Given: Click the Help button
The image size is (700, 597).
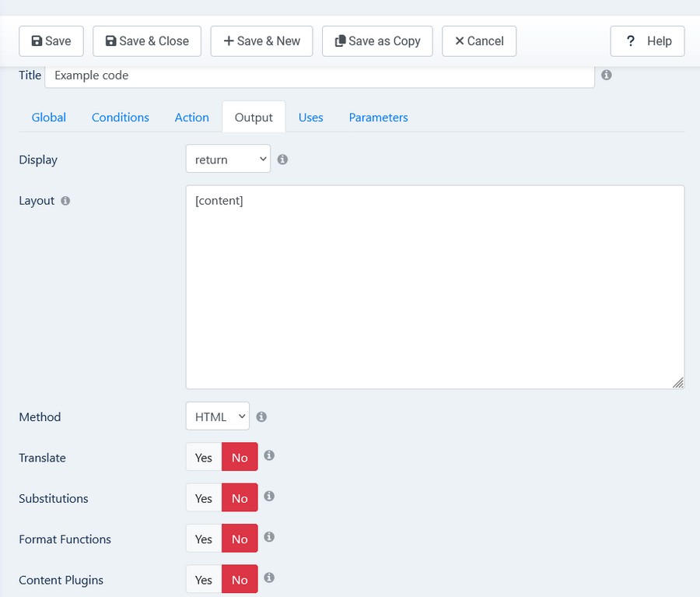Looking at the screenshot, I should point(647,41).
